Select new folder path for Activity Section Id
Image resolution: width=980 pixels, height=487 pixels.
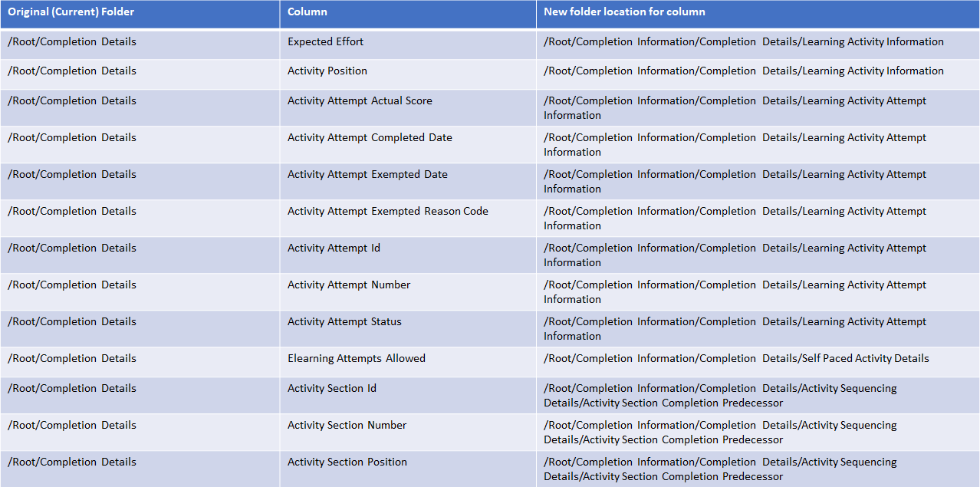coord(720,396)
